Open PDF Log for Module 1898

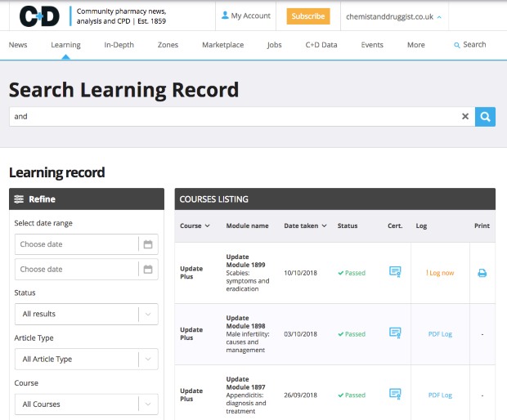pos(440,334)
